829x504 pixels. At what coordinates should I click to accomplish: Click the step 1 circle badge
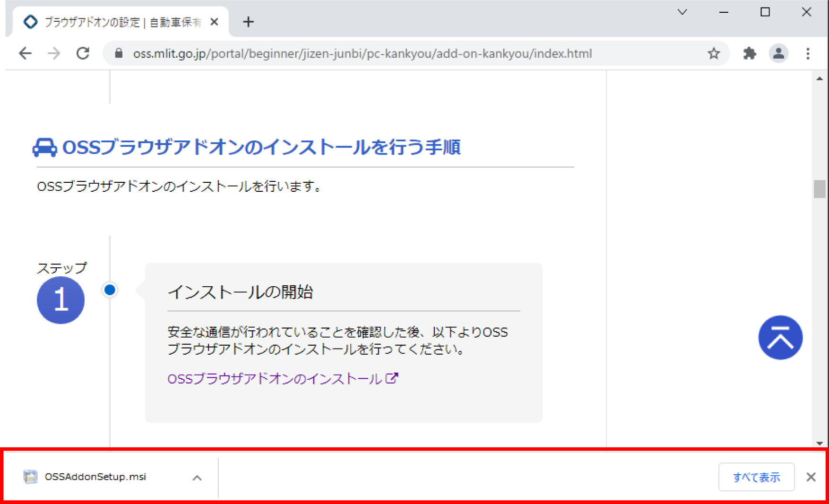coord(60,300)
